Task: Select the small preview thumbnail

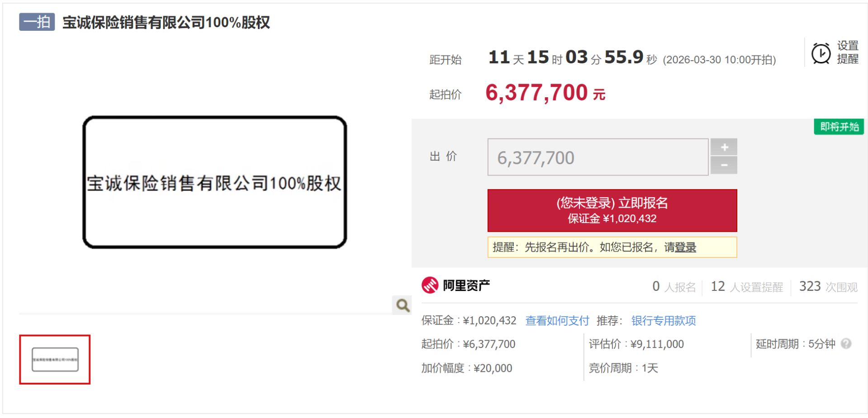Action: tap(55, 360)
